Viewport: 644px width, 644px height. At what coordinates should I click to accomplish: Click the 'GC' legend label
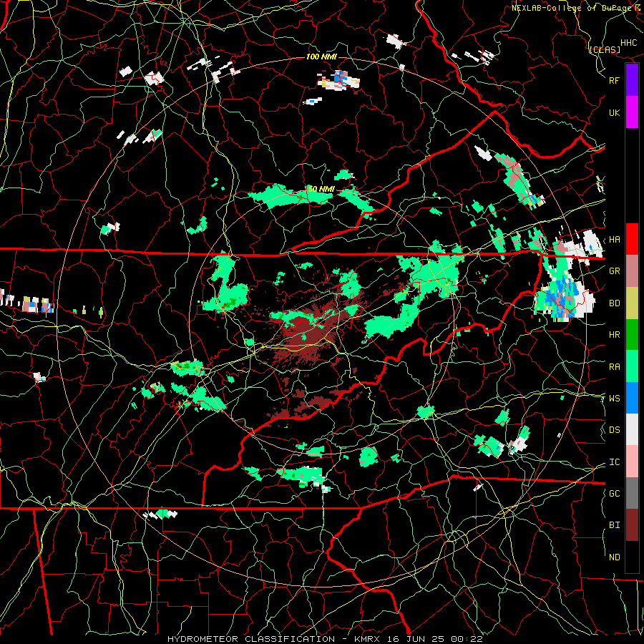coord(614,494)
